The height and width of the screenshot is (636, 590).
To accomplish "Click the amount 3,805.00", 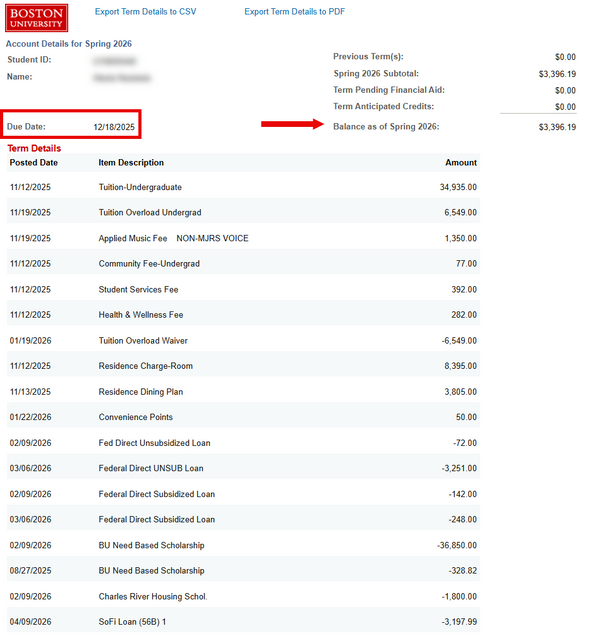I will 460,392.
